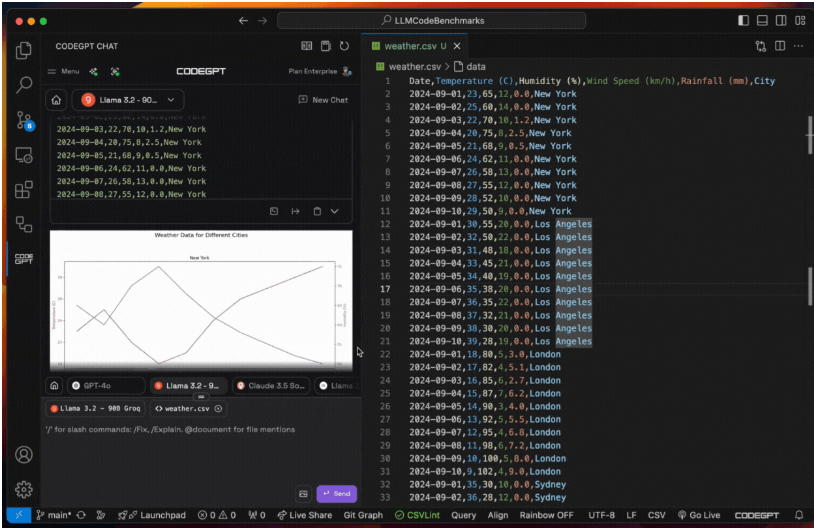This screenshot has height=528, width=814.
Task: Click the weather chart thumbnail
Action: point(201,300)
